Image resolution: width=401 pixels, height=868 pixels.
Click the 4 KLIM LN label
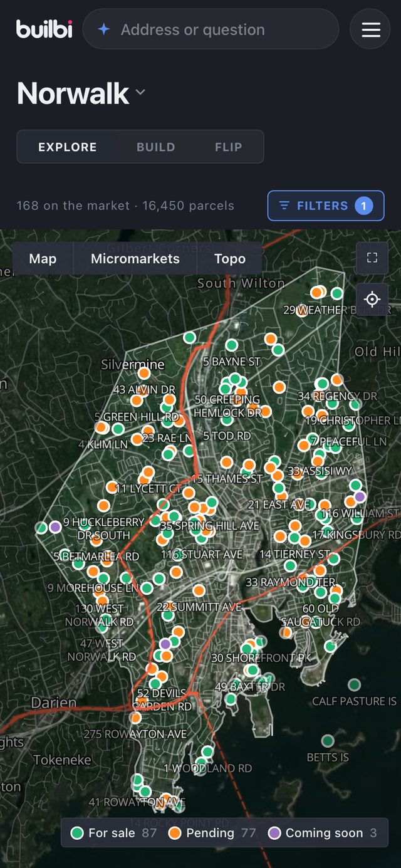click(x=103, y=444)
